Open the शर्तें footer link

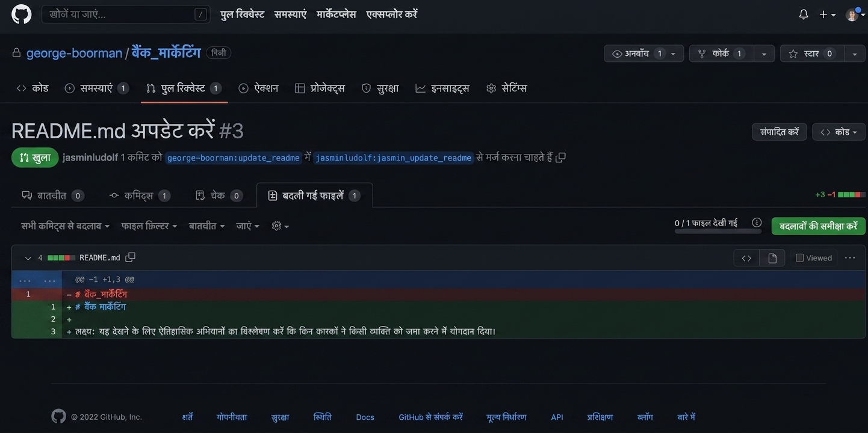(188, 417)
